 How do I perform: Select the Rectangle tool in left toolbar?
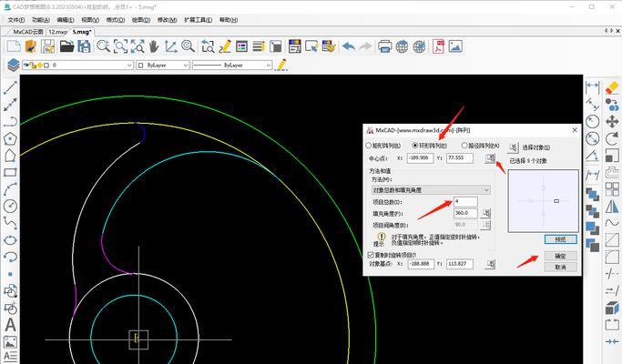pos(10,173)
